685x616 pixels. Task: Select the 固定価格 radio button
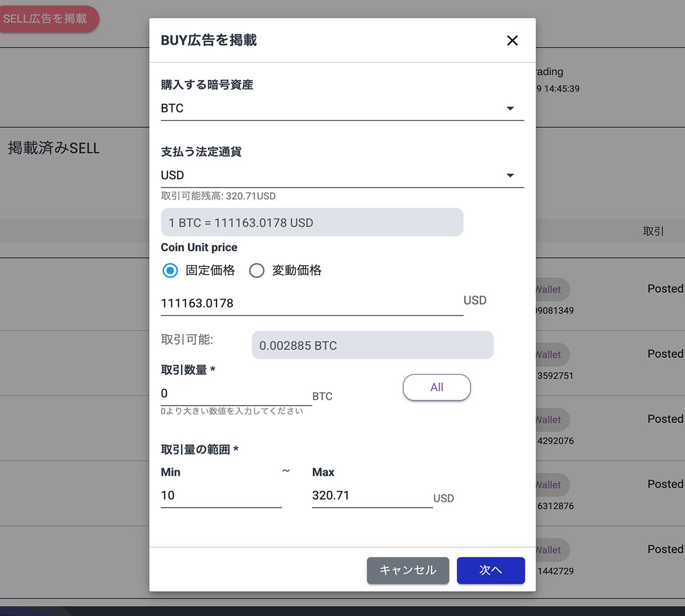click(170, 270)
